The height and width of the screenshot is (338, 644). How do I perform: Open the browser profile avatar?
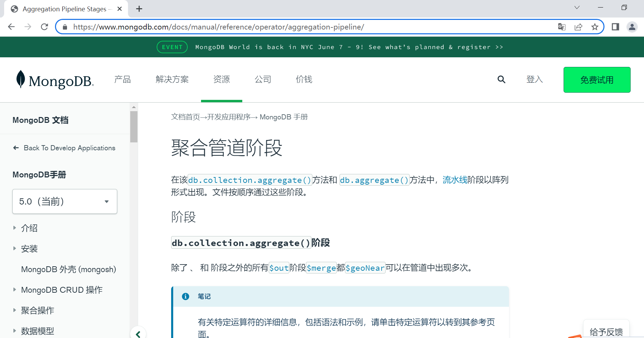[x=632, y=27]
